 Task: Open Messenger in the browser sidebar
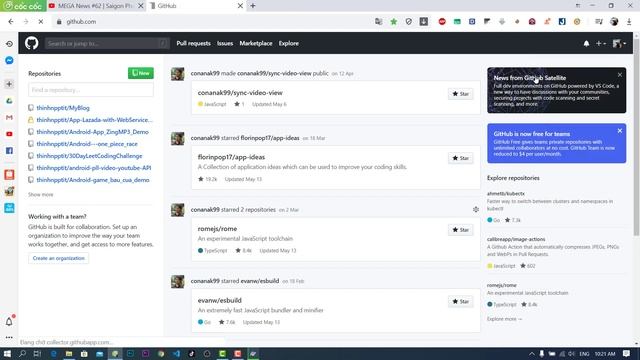click(x=9, y=60)
